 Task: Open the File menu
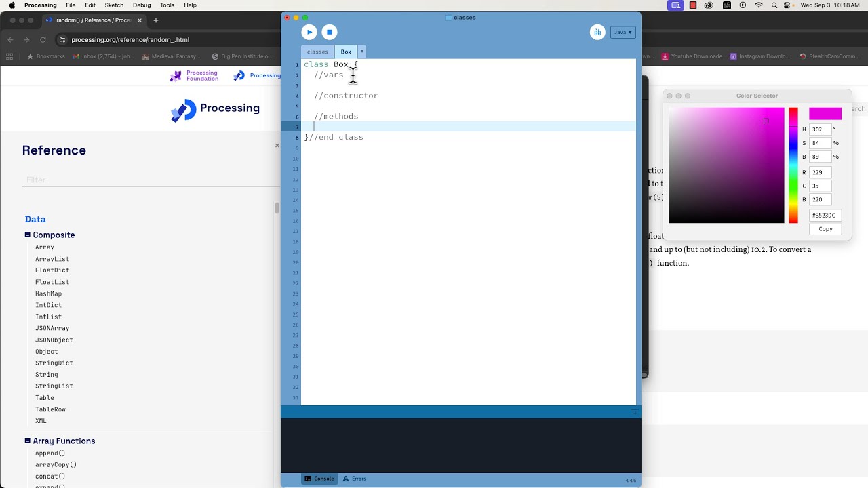[71, 5]
